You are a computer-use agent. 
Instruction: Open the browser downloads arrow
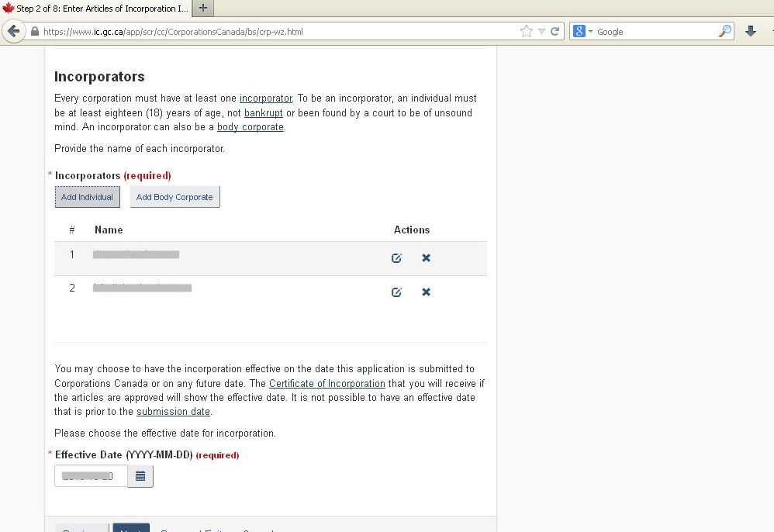coord(750,32)
